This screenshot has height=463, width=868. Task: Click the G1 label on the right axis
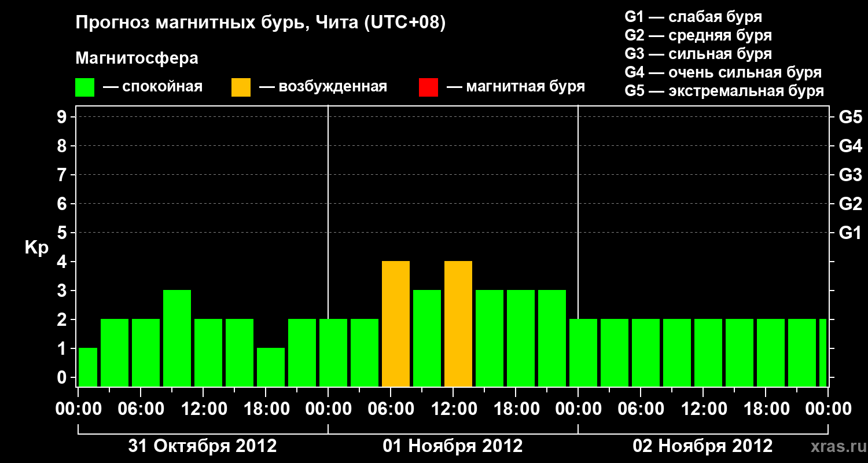[x=850, y=233]
